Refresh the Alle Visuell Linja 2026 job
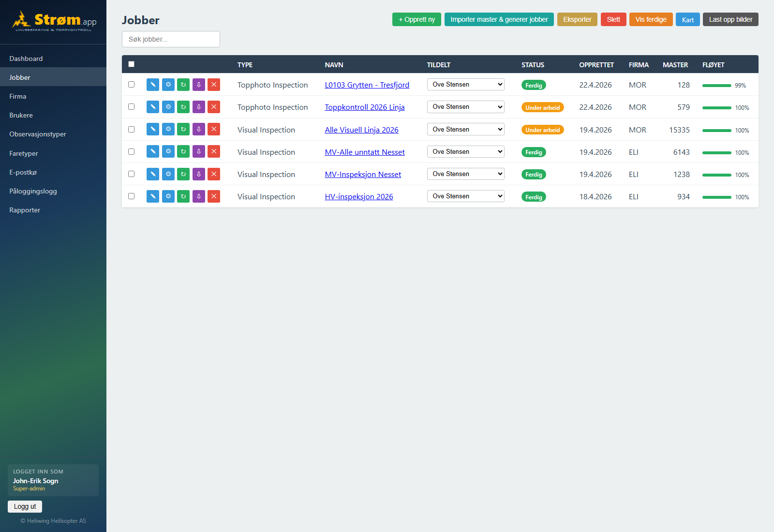 (183, 129)
